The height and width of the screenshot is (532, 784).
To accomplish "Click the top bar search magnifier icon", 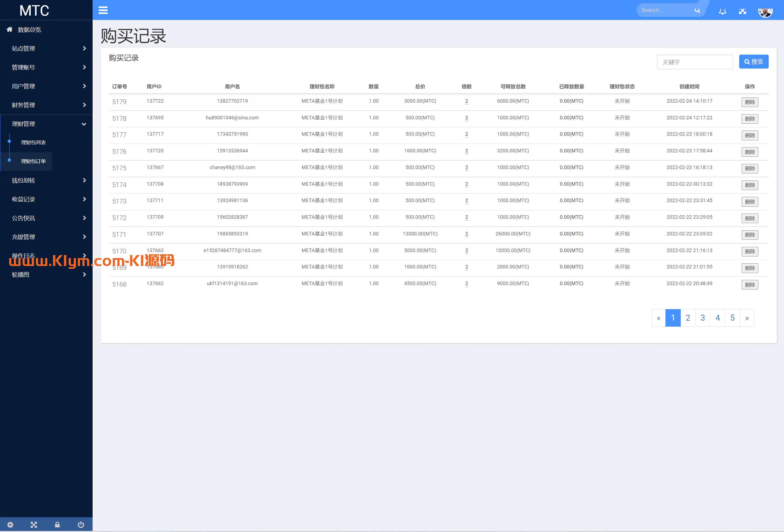I will pyautogui.click(x=697, y=10).
